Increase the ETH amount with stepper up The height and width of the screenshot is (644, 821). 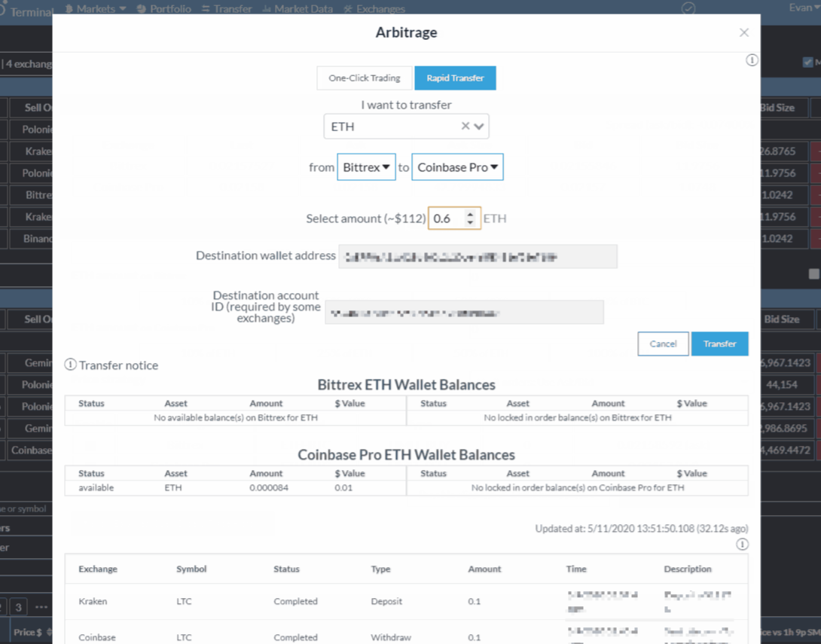click(x=470, y=214)
